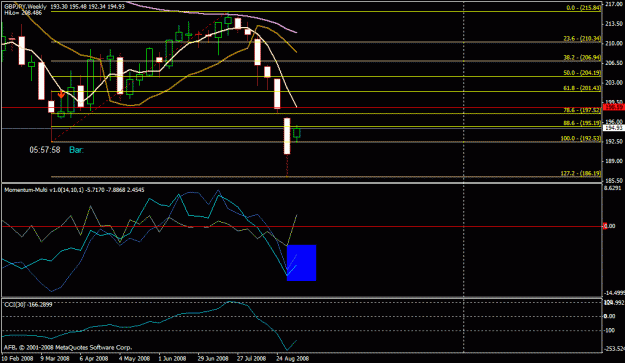Select the 50.0 - (204.19) Fibonacci level label

[x=582, y=73]
